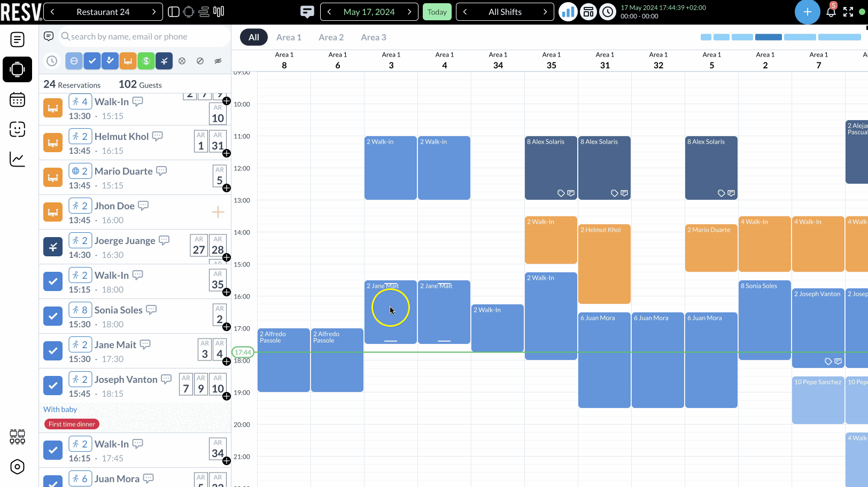
Task: Toggle the hidden reservations eye filter
Action: click(218, 61)
